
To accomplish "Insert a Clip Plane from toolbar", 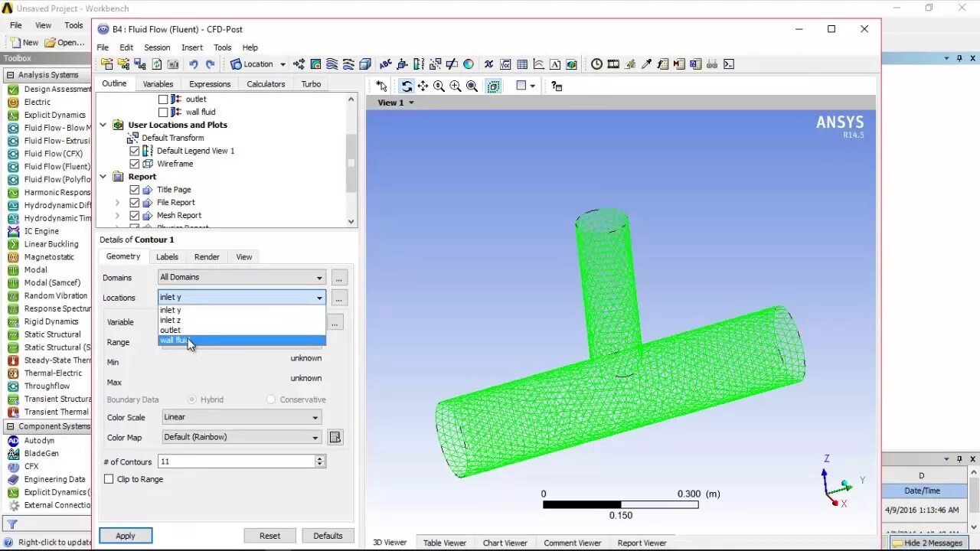I will (452, 64).
